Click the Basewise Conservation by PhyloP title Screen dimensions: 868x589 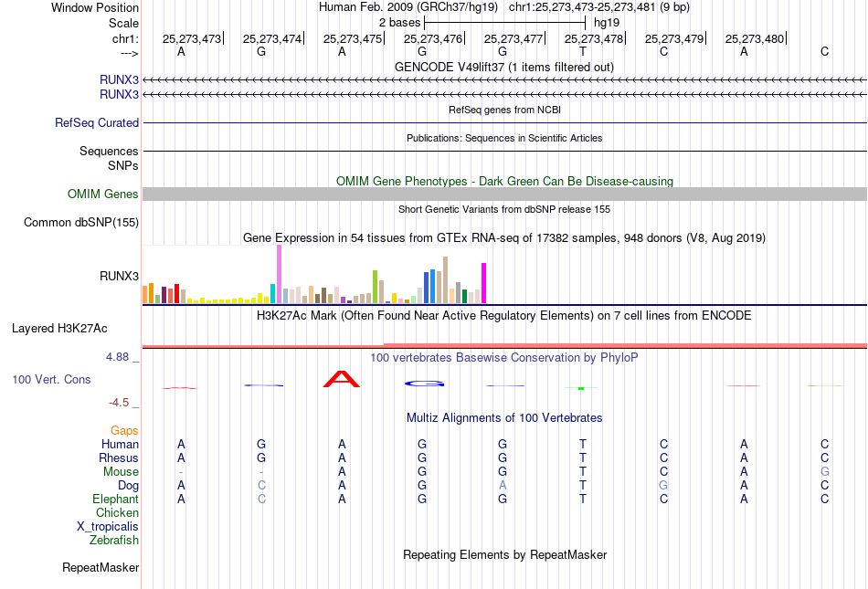coord(504,357)
